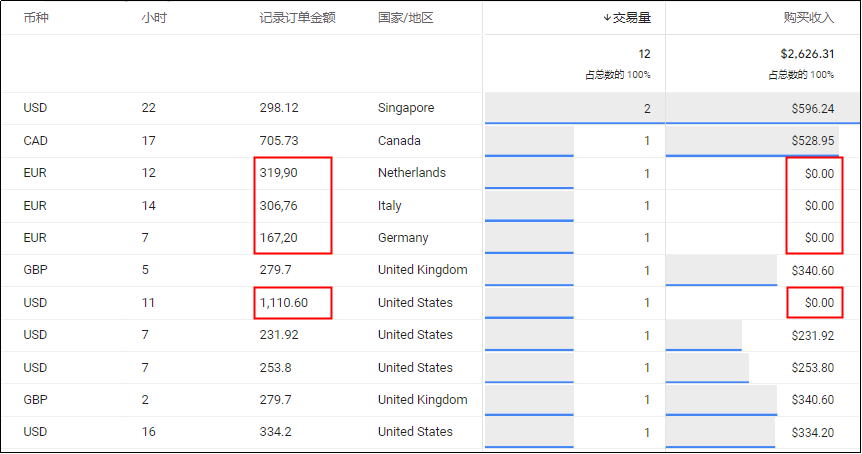Click the descending sort arrow beside 交易量
Viewport: 862px width, 454px height.
pyautogui.click(x=606, y=18)
